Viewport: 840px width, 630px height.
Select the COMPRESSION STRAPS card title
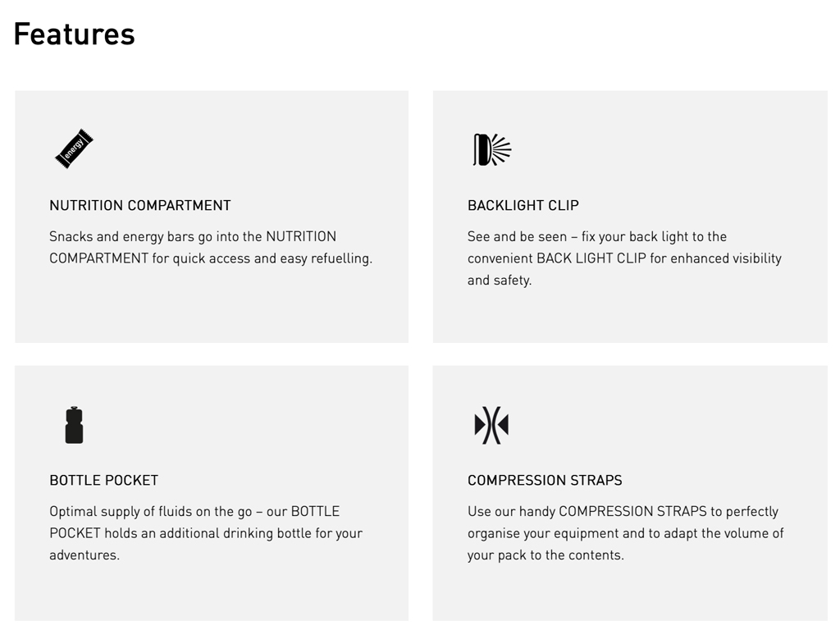(545, 480)
